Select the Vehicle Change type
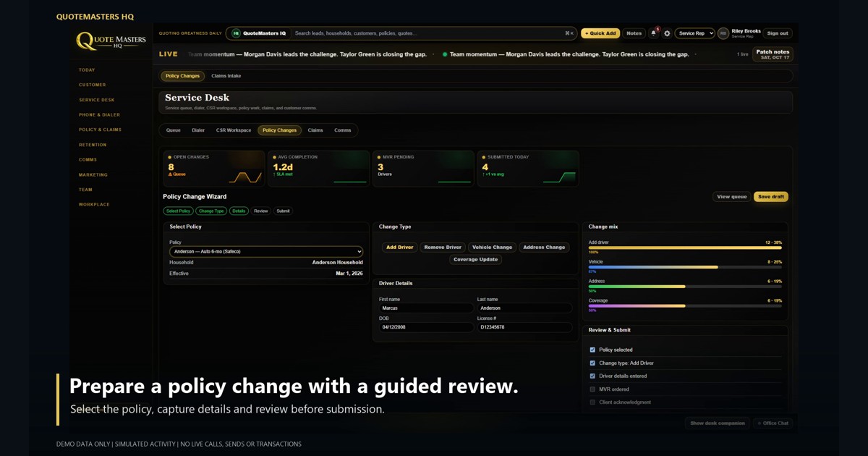This screenshot has width=868, height=456. click(493, 248)
